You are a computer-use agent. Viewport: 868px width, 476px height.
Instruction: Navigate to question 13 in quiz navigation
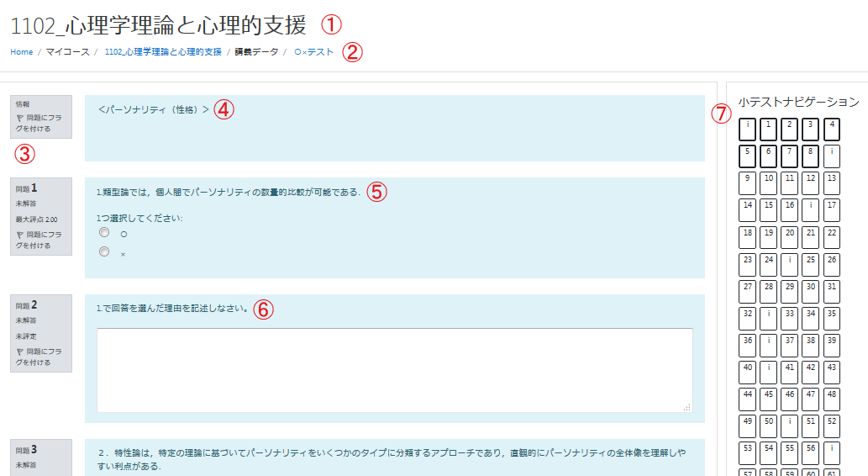832,182
